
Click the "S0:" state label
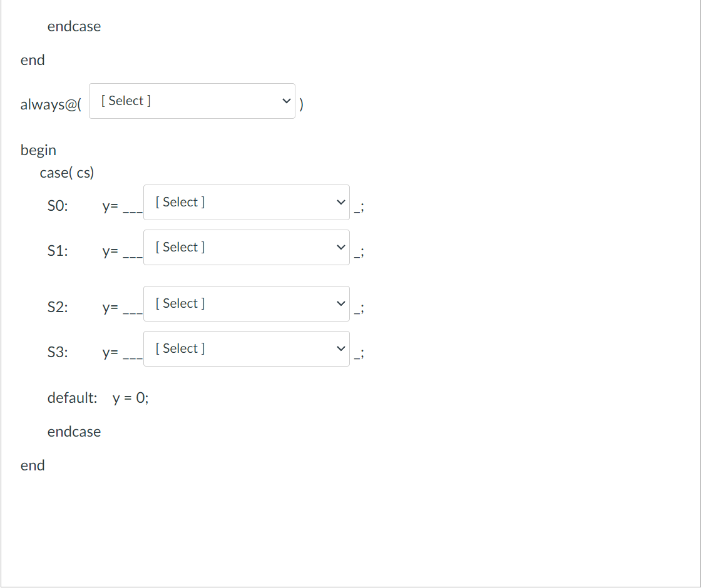[x=58, y=206]
